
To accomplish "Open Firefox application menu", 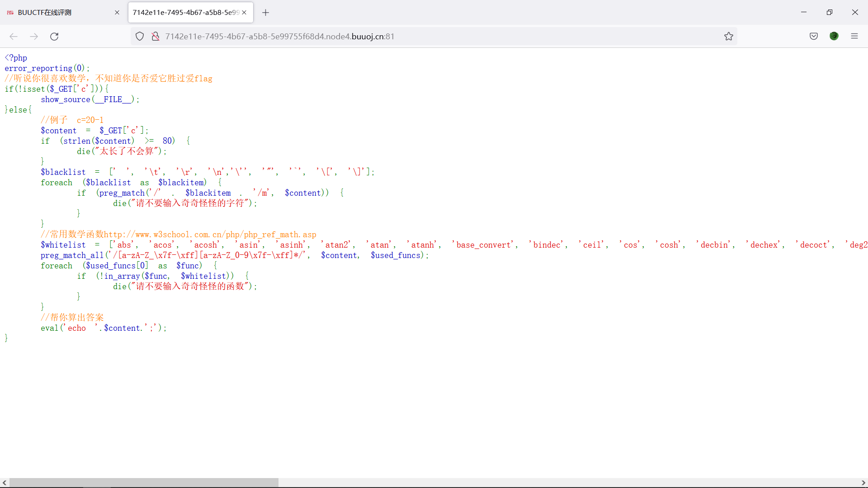I will tap(854, 37).
